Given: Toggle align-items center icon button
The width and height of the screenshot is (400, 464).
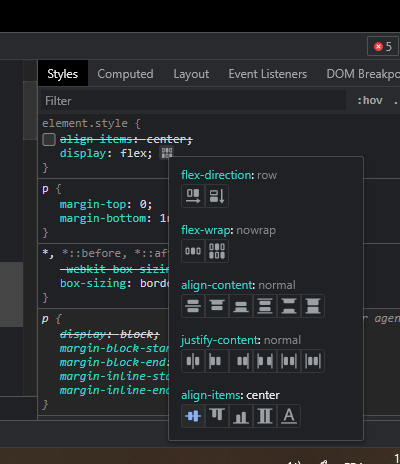Looking at the screenshot, I should [x=193, y=416].
